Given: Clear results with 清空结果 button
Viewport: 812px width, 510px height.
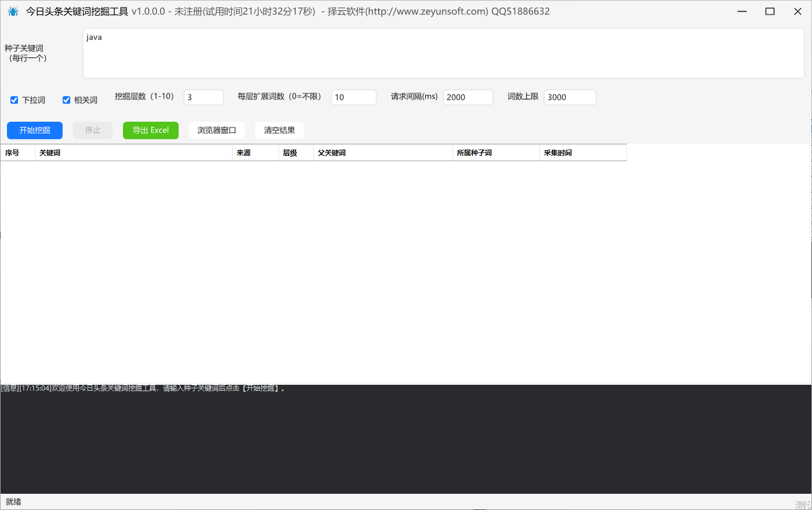Looking at the screenshot, I should click(280, 130).
